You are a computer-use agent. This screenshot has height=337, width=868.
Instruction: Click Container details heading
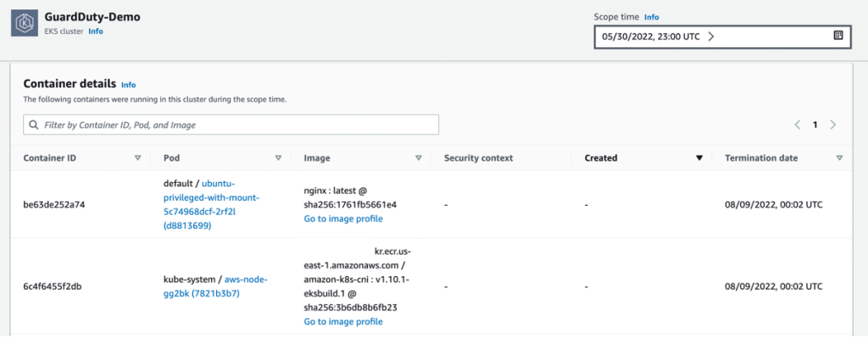tap(70, 84)
